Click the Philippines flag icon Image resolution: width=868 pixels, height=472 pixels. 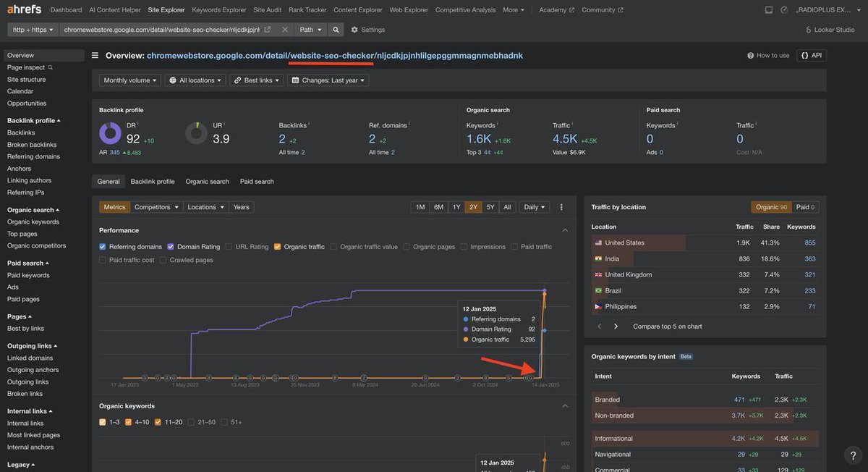tap(598, 306)
